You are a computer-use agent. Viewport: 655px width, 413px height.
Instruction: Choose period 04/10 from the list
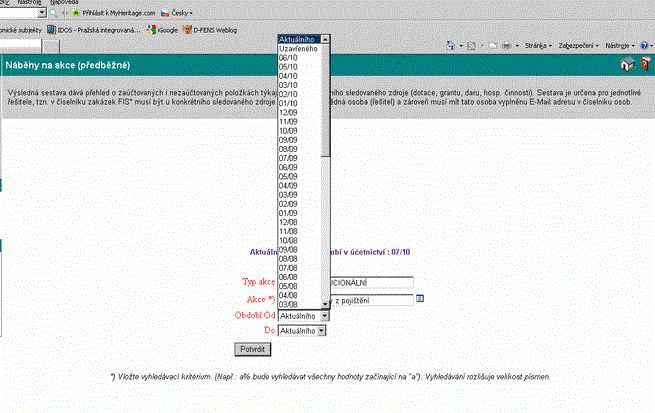click(x=300, y=76)
